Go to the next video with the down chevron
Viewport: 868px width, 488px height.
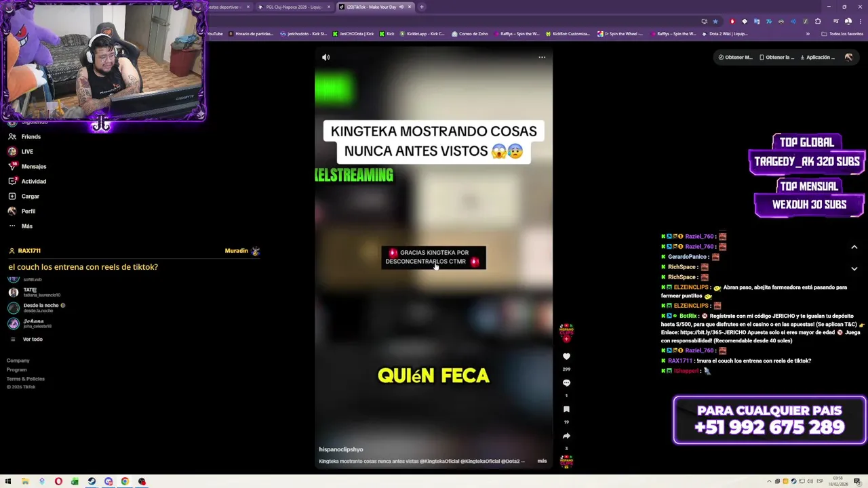tap(854, 268)
